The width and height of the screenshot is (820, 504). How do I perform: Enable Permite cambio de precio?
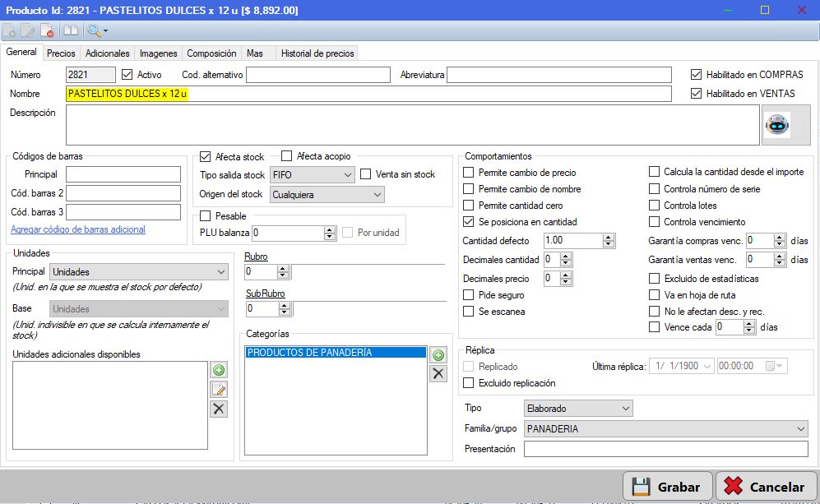click(x=469, y=173)
